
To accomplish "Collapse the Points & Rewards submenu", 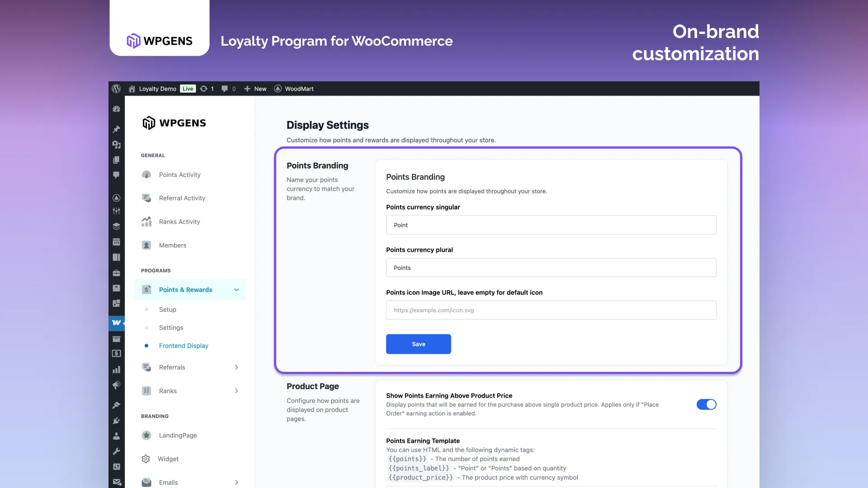I will [236, 290].
